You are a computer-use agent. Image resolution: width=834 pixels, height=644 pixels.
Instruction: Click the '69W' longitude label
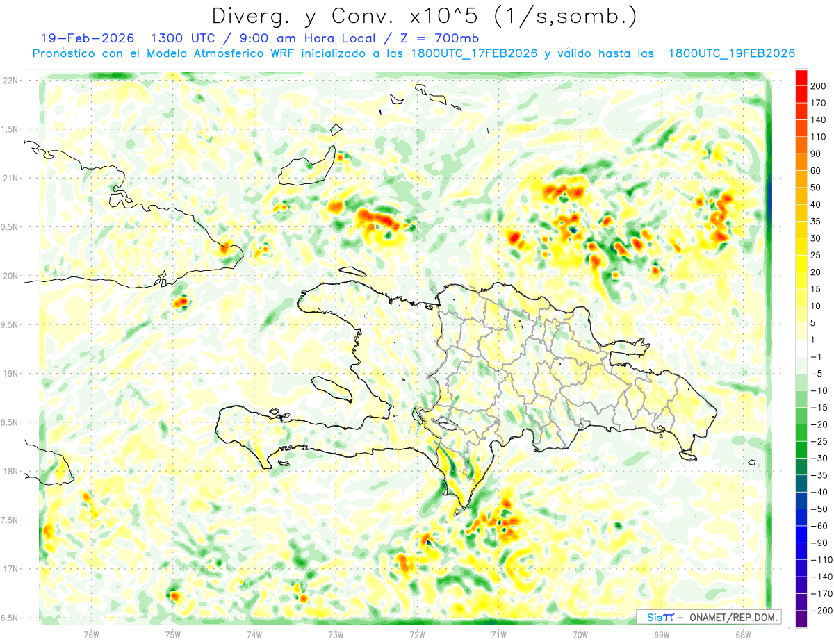[662, 634]
